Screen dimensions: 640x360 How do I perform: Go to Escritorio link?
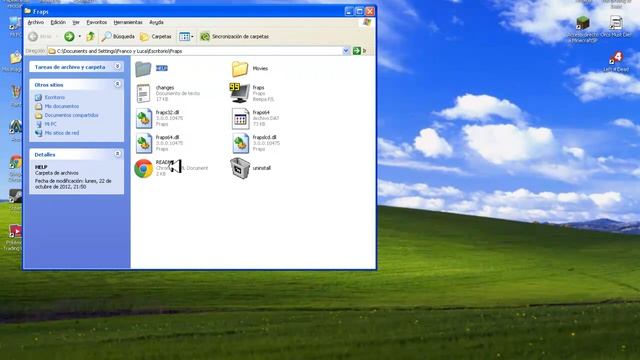pyautogui.click(x=55, y=97)
